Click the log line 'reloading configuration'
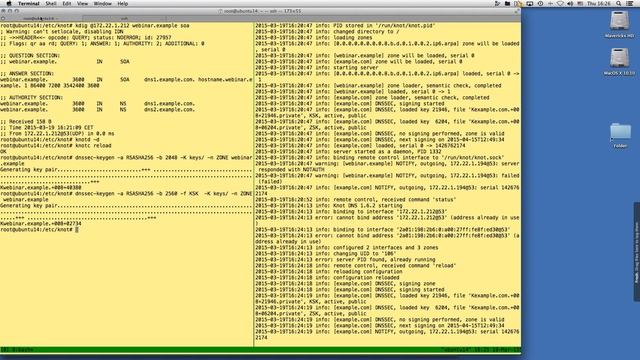 coord(329,271)
